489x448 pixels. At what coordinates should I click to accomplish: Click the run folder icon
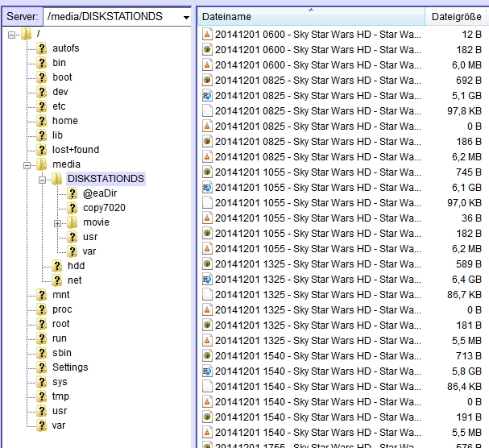point(41,338)
